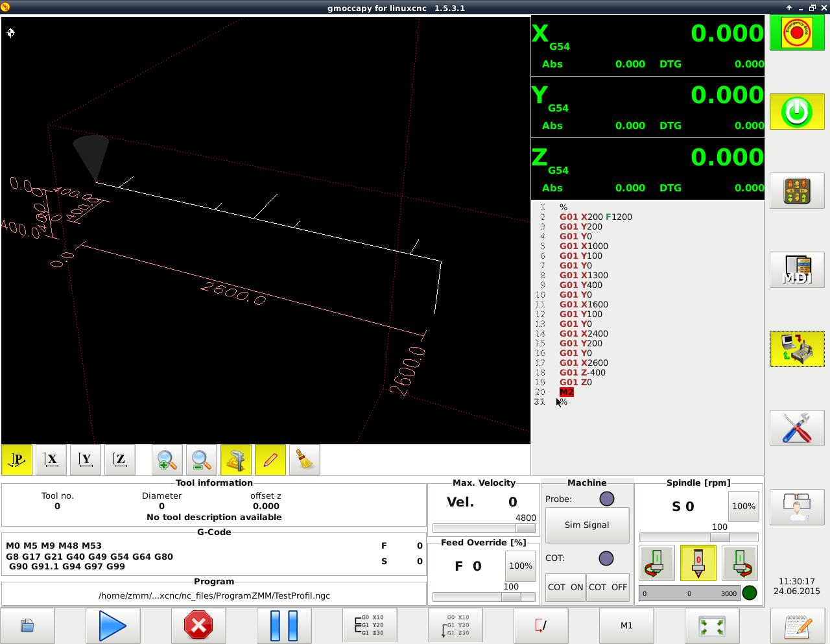Click the spindle speed bar gauge
The image size is (830, 644).
coord(689,593)
